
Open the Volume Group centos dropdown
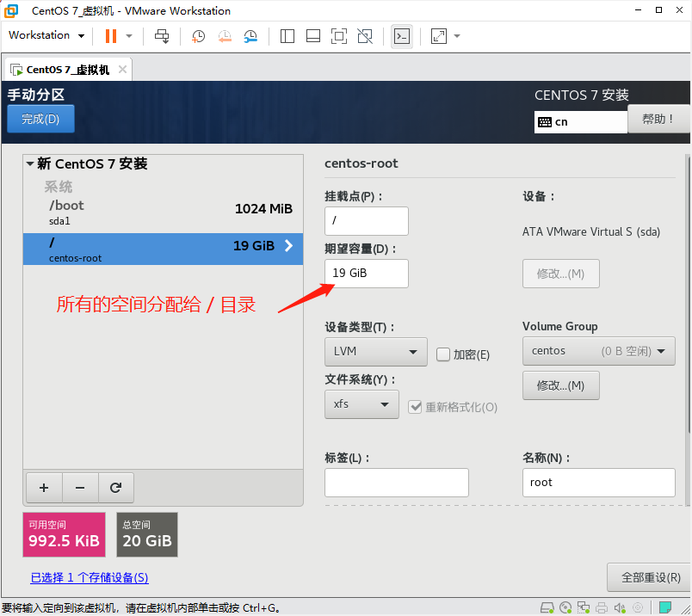598,351
